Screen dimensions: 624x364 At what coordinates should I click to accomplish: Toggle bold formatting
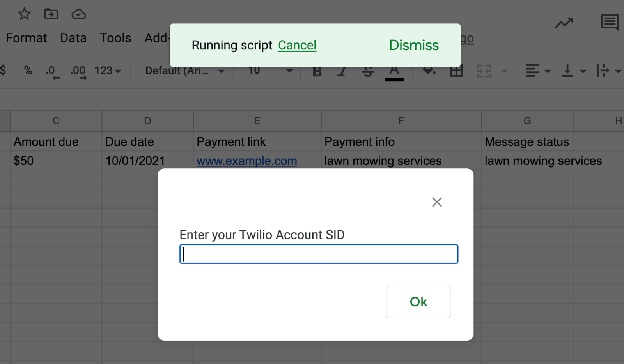click(317, 72)
